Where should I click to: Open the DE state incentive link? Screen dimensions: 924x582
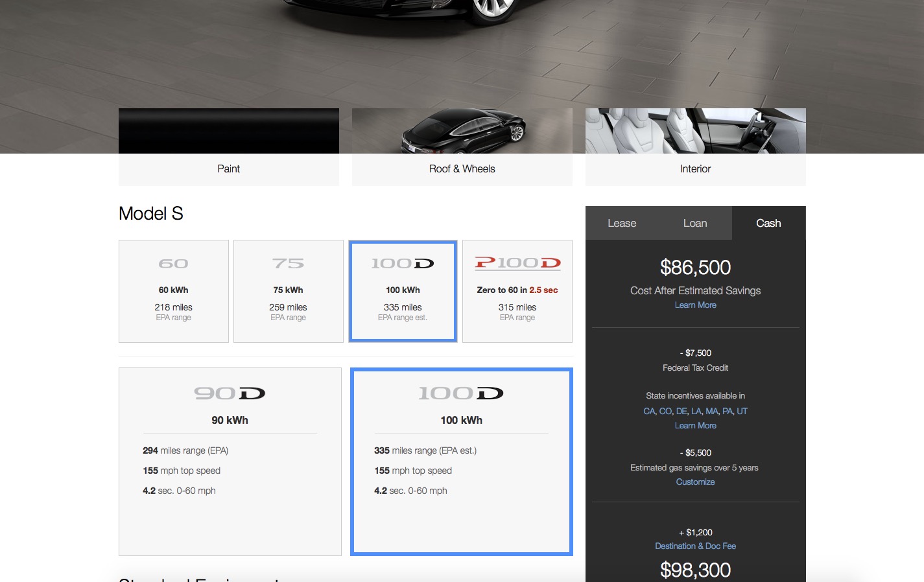(681, 411)
